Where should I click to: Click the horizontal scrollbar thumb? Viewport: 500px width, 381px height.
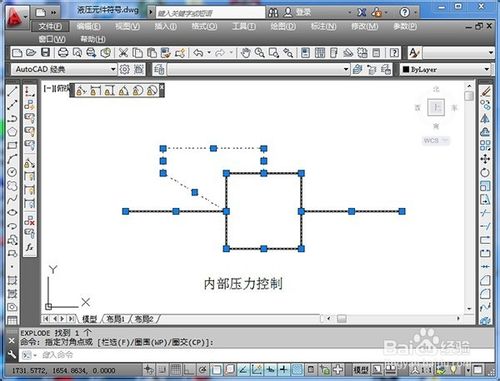tap(342, 319)
